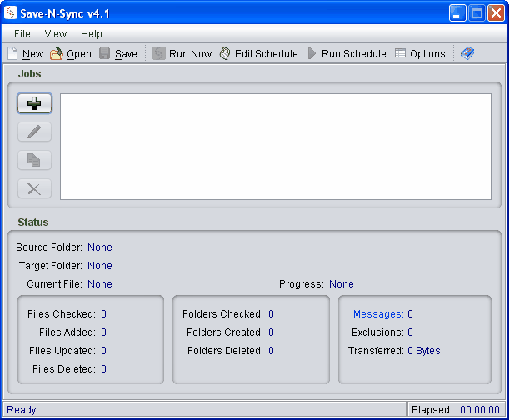The image size is (509, 420).
Task: Click the Jobs section heading
Action: [x=29, y=73]
